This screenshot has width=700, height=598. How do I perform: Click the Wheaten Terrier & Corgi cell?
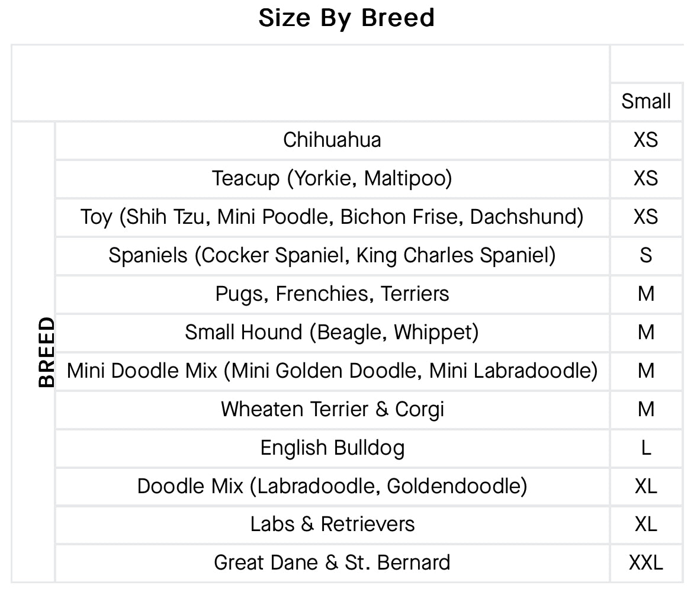tap(332, 409)
